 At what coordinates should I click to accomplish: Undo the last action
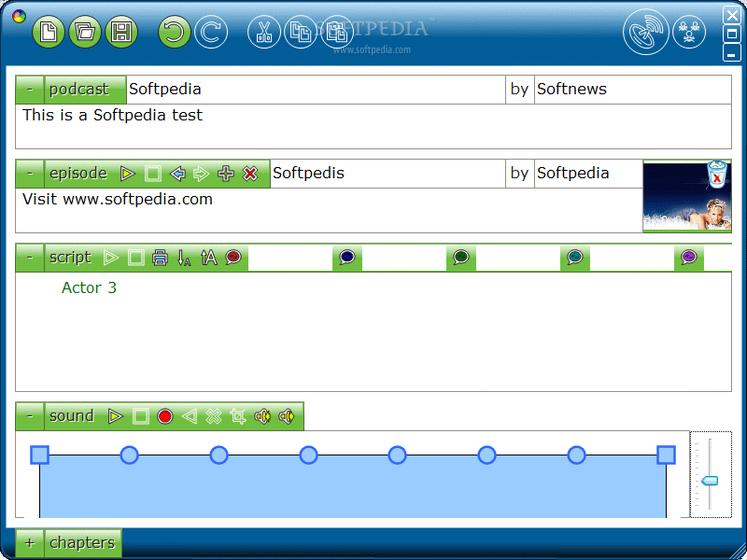coord(174,32)
